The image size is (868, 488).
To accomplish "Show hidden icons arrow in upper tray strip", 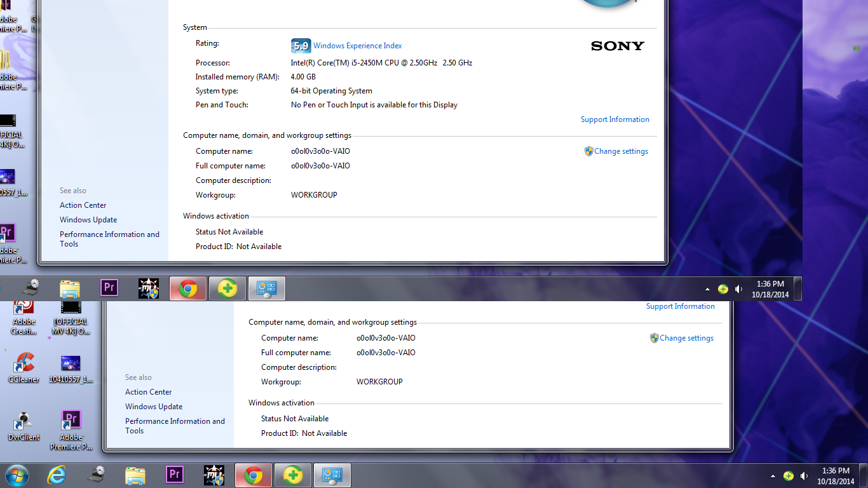I will point(707,289).
